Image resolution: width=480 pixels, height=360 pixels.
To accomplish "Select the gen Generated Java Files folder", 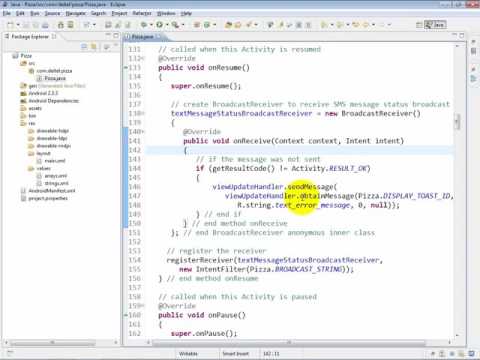I will click(53, 86).
